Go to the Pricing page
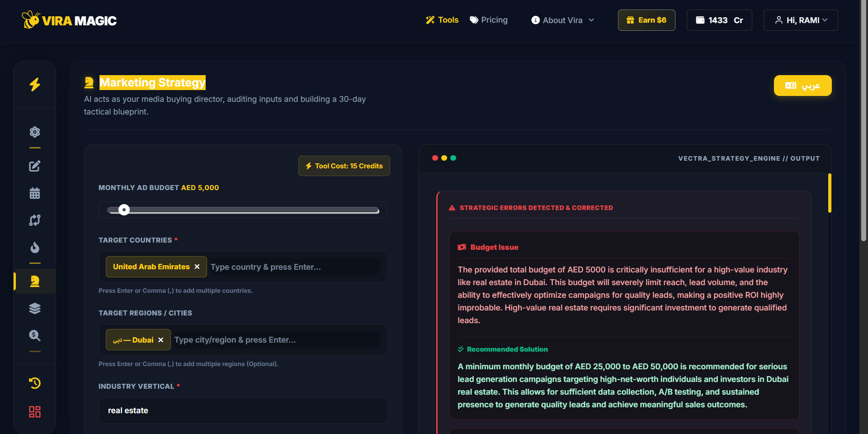Image resolution: width=868 pixels, height=434 pixels. point(489,20)
